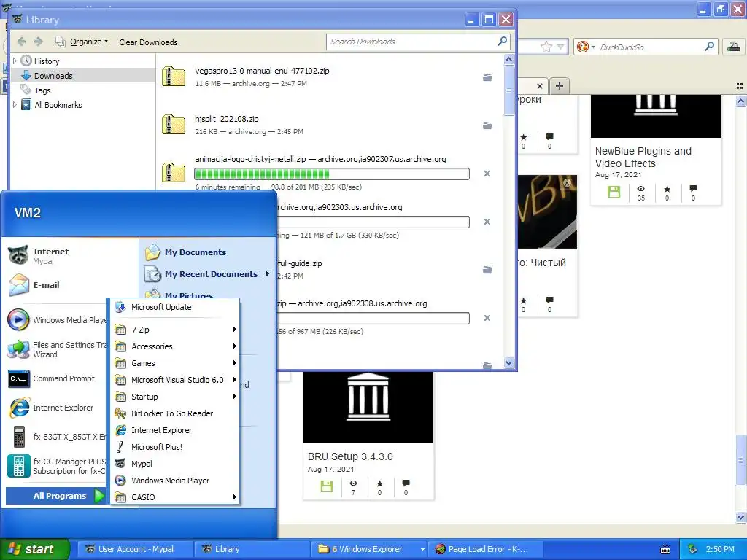Click the on-screen keyboard tray icon

[x=665, y=550]
